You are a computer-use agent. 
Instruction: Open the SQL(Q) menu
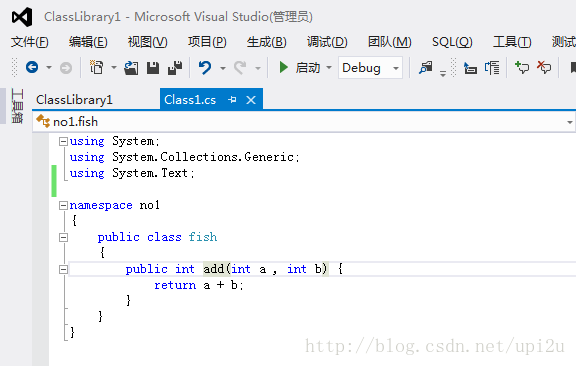pos(452,42)
